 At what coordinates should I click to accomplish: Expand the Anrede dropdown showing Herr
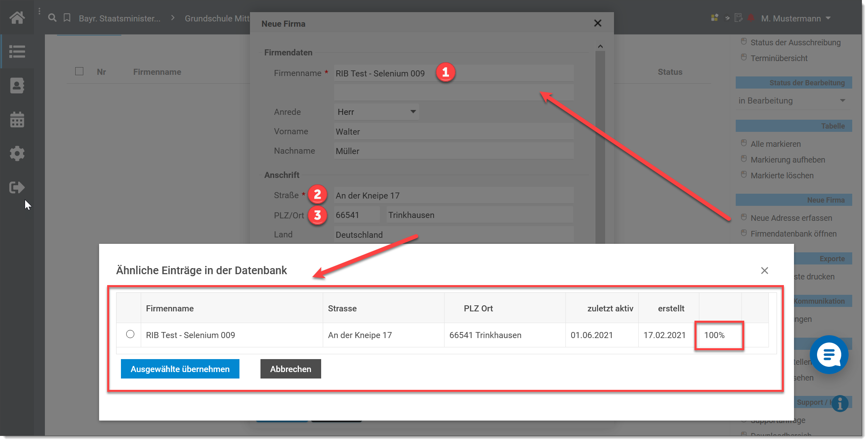[x=376, y=112]
